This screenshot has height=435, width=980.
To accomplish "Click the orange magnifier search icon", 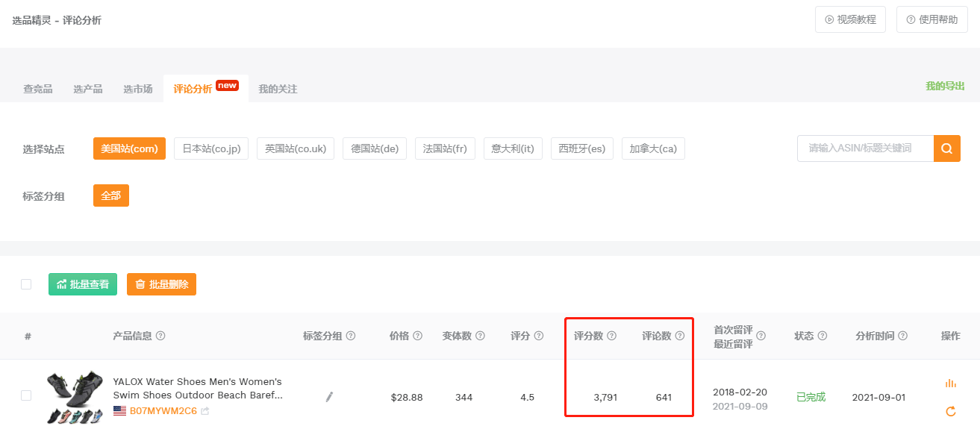I will pos(946,148).
